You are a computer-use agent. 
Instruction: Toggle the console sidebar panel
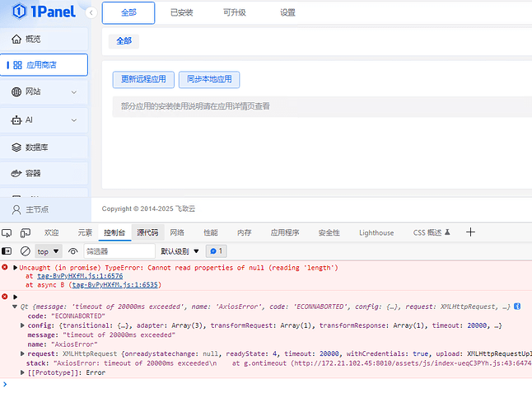tap(7, 251)
